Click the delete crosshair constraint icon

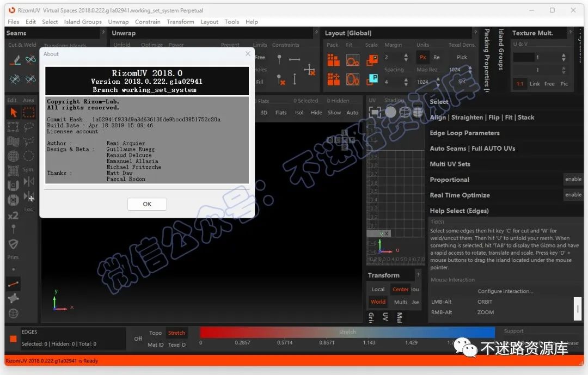(x=310, y=70)
